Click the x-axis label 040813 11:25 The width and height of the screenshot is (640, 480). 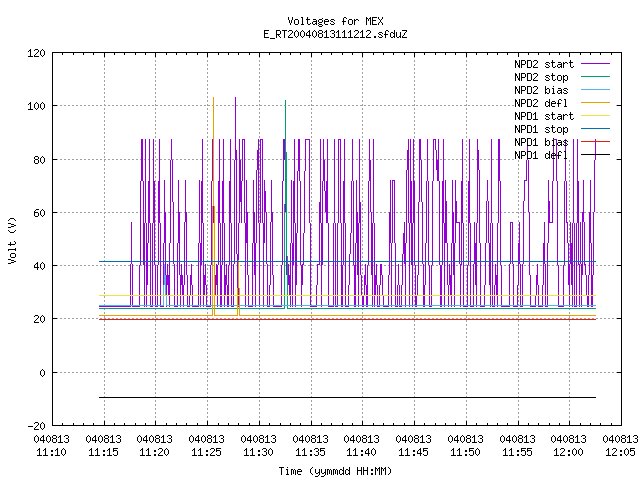207,446
